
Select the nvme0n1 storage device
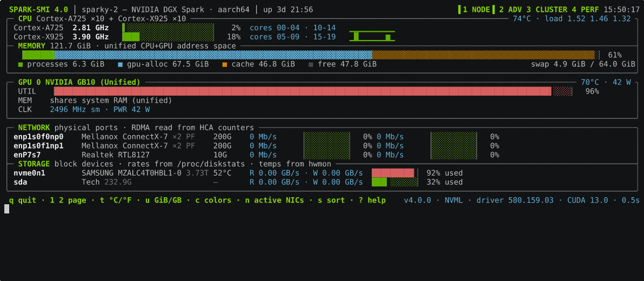point(29,173)
